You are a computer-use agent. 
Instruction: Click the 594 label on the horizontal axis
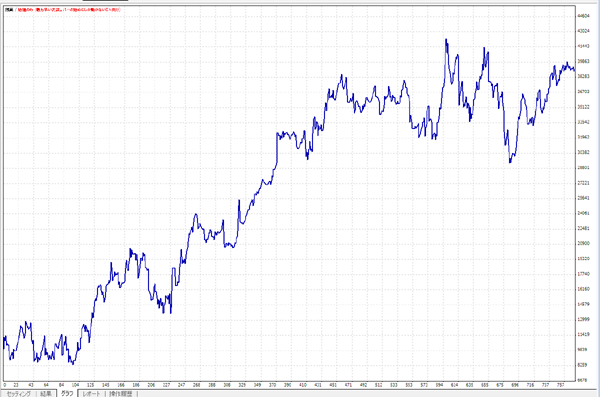tap(439, 385)
